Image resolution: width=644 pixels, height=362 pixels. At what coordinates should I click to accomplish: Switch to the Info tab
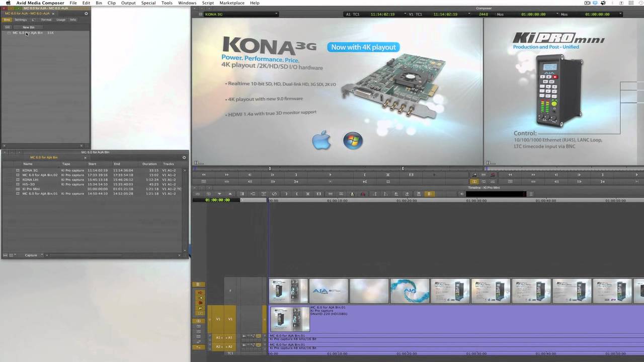(x=73, y=20)
